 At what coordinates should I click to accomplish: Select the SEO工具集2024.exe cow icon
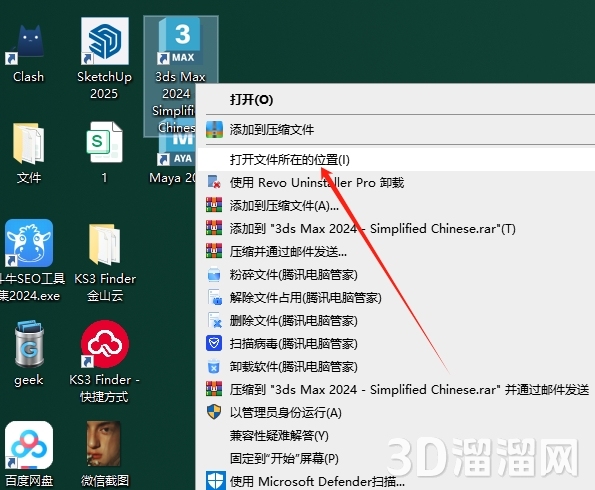point(28,243)
